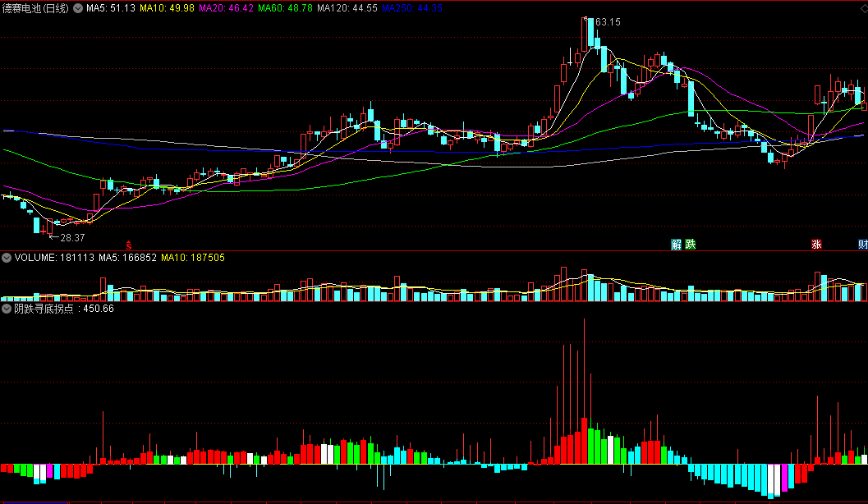This screenshot has height=504, width=868.
Task: Click the MA120: 44.55 label
Action: click(347, 8)
